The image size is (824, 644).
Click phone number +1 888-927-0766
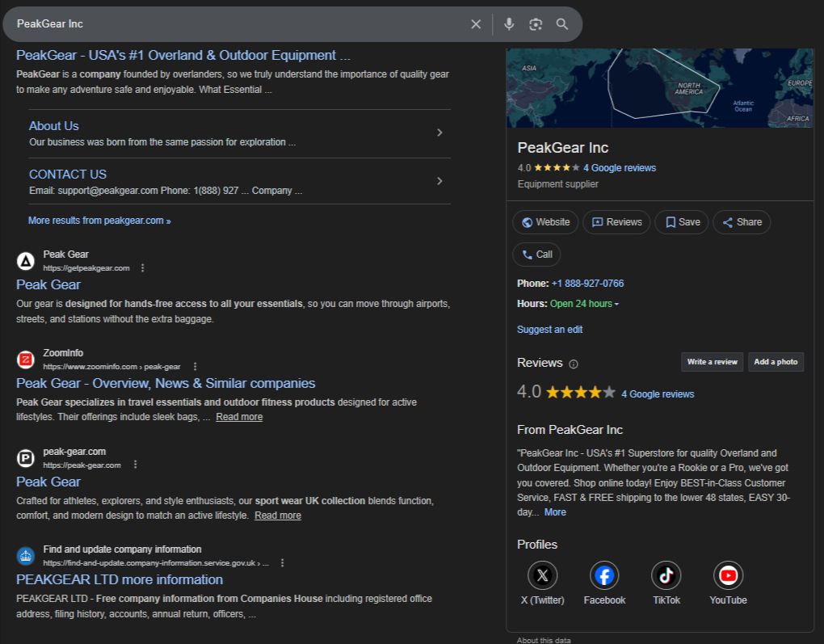(x=587, y=284)
